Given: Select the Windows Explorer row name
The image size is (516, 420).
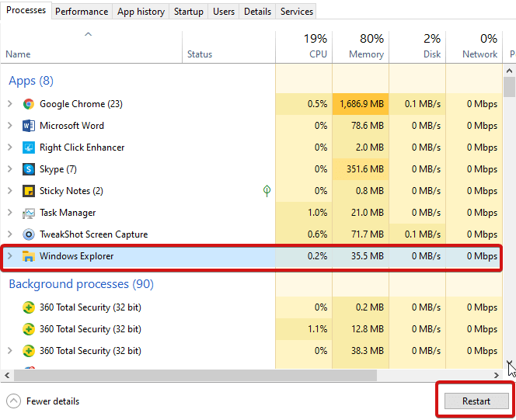Looking at the screenshot, I should pos(77,256).
